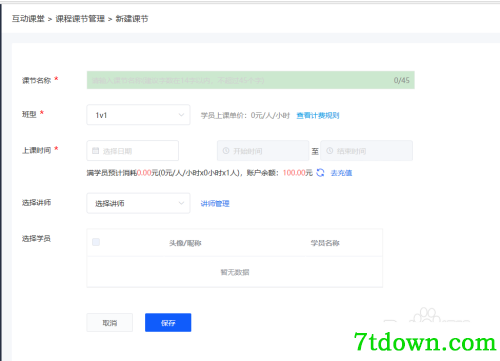Click the clock icon in 开始时间 field
Screen dimensions: 500x361
click(226, 151)
